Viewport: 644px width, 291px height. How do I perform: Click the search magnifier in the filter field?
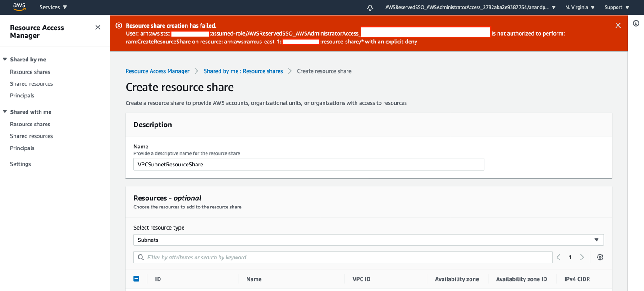140,257
